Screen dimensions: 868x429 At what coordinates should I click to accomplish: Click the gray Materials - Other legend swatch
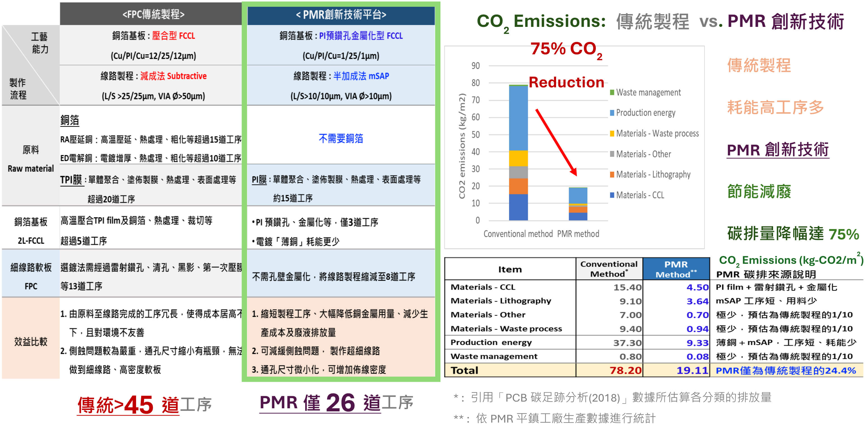[x=612, y=154]
